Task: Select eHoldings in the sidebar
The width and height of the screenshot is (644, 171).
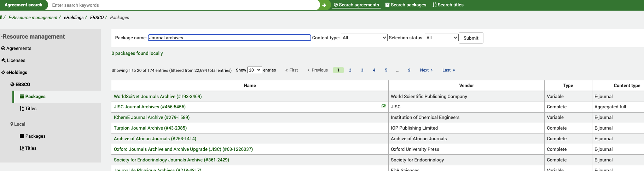Action: (x=17, y=73)
